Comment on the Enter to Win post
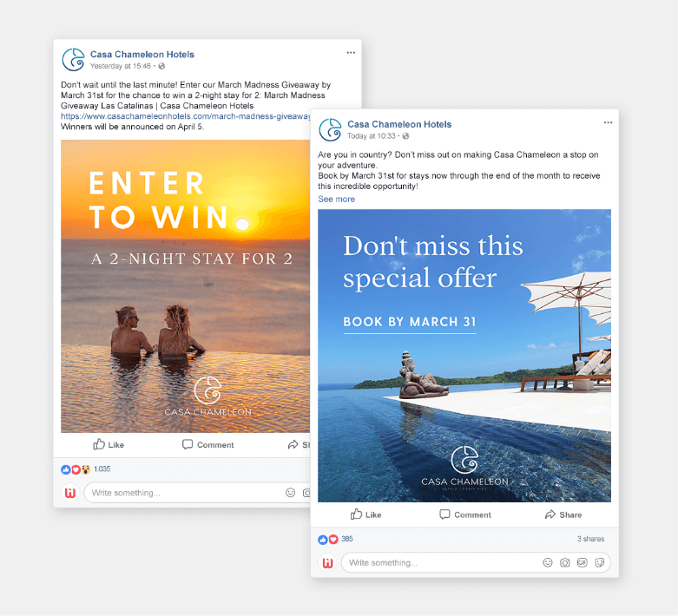 tap(208, 445)
